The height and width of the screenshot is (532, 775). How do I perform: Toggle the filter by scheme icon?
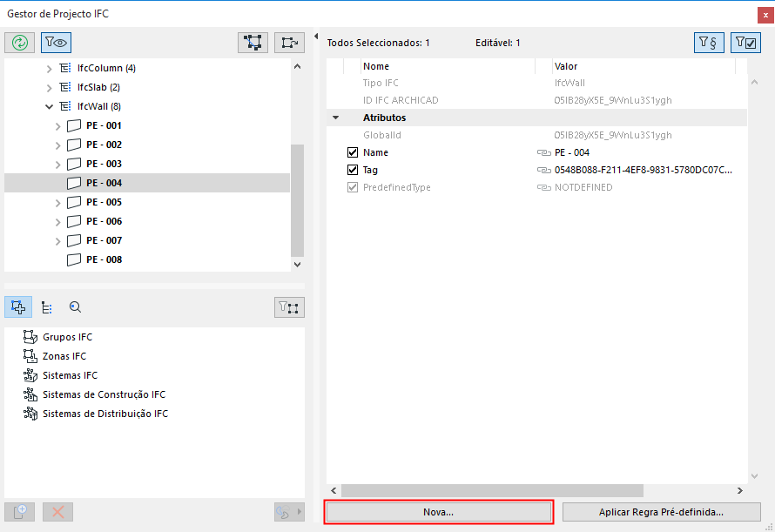click(709, 42)
